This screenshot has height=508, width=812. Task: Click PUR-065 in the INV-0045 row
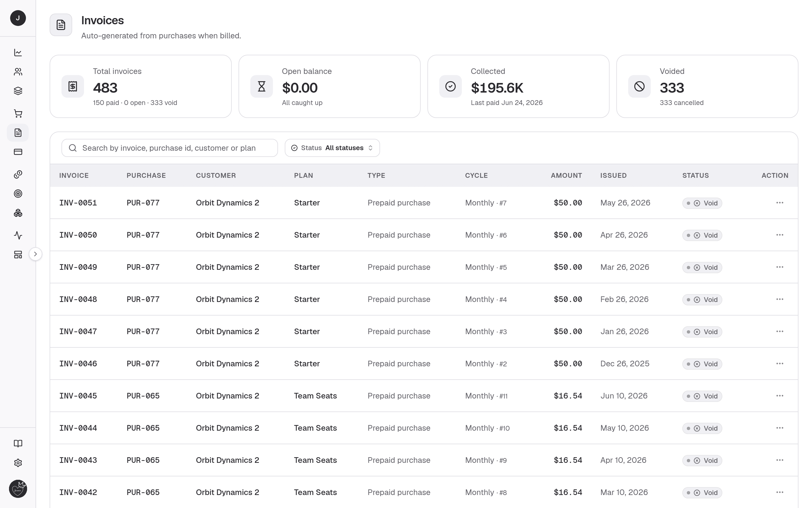143,396
